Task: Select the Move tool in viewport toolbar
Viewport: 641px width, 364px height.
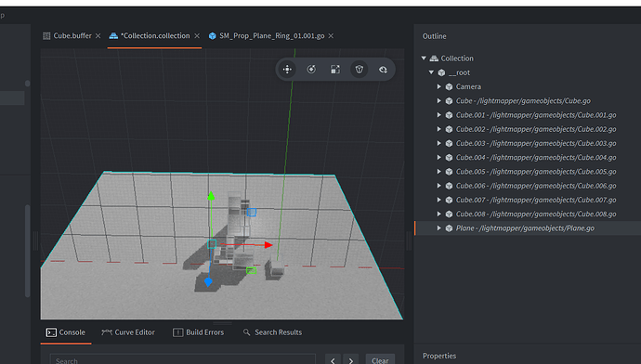Action: 287,70
